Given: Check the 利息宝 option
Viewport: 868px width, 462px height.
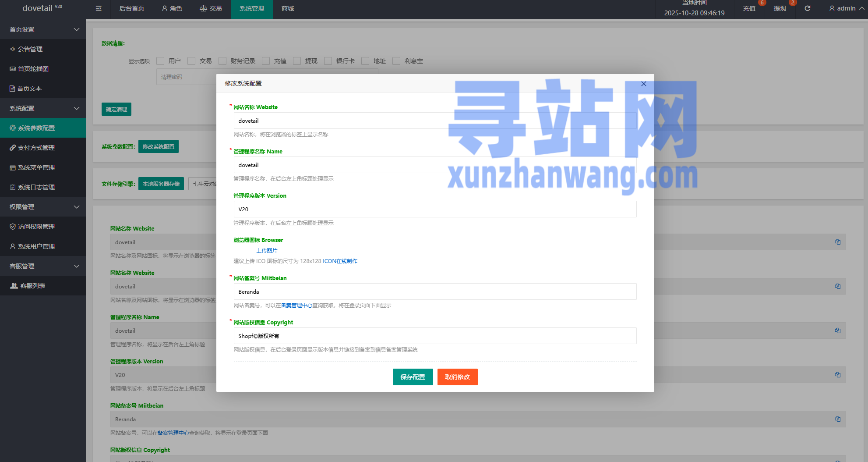Looking at the screenshot, I should coord(396,61).
